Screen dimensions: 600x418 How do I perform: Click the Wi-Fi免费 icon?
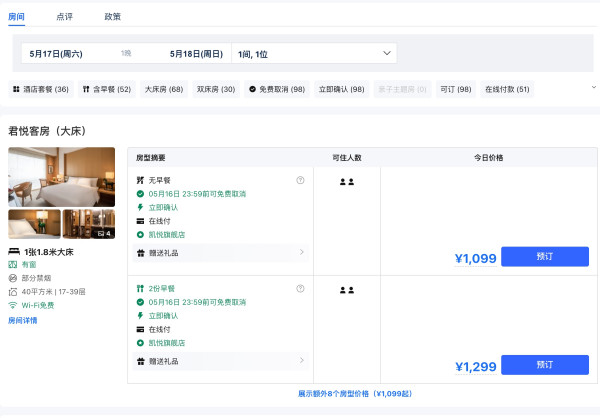(13, 305)
